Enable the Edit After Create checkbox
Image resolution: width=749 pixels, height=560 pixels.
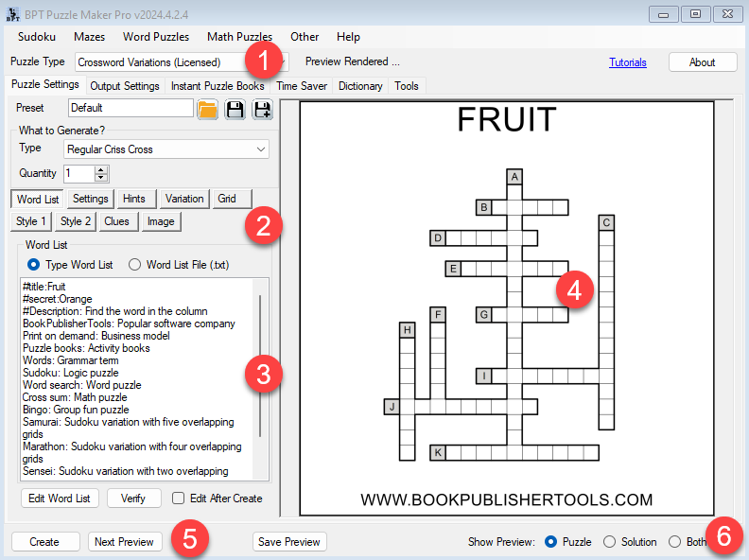[179, 499]
